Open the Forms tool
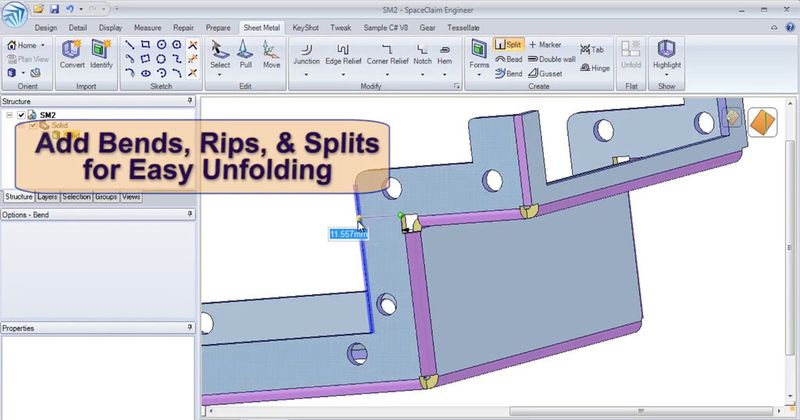 click(479, 54)
